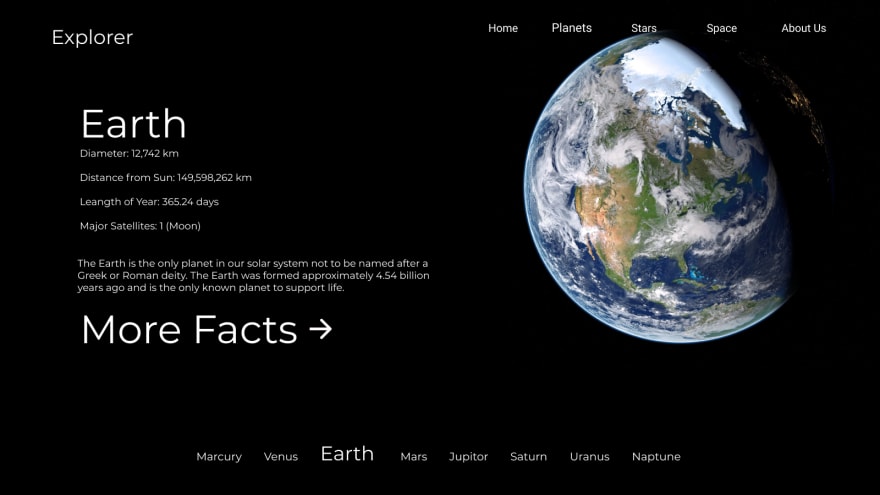Select Uranus in the planet selector

(589, 457)
